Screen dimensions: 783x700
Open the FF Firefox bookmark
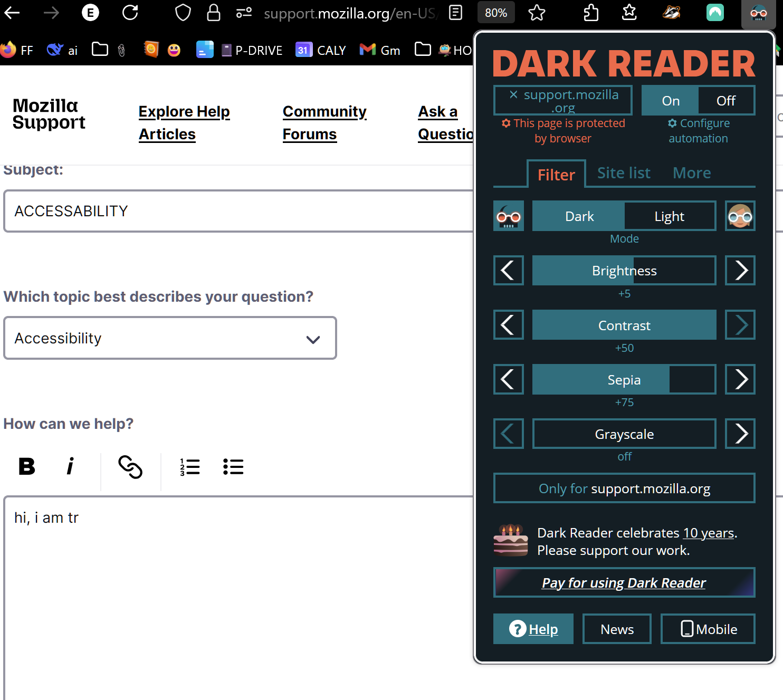pyautogui.click(x=17, y=50)
